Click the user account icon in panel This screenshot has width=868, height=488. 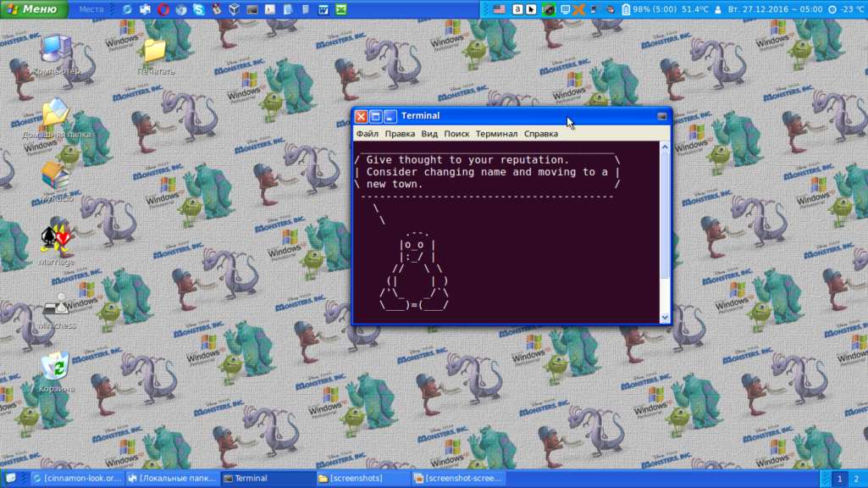(718, 9)
